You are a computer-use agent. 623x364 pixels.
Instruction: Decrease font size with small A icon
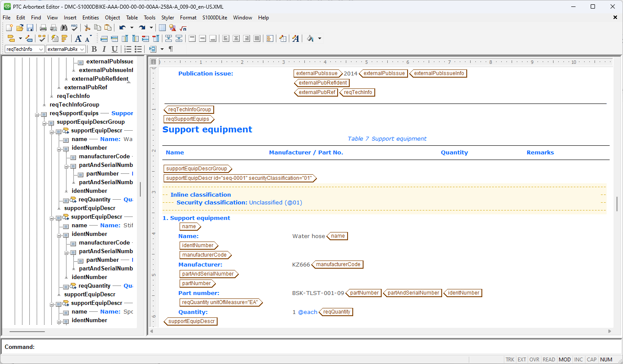pyautogui.click(x=89, y=38)
